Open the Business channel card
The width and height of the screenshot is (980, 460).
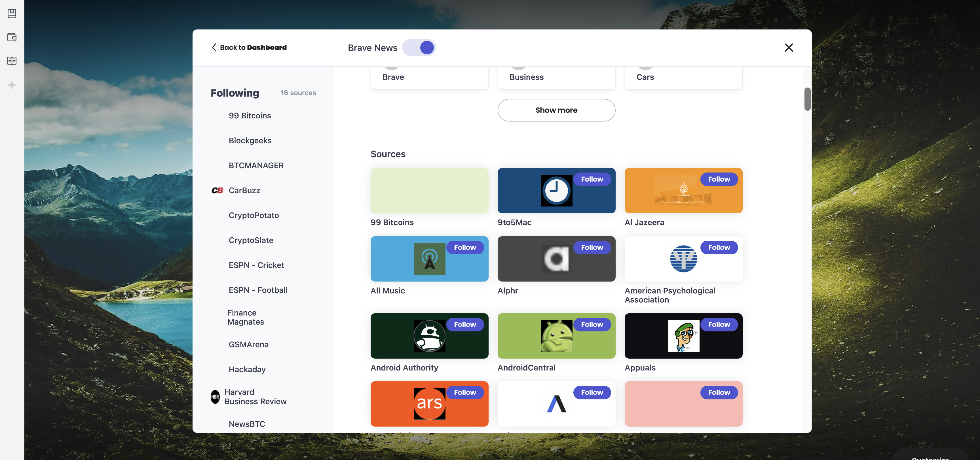(x=556, y=77)
